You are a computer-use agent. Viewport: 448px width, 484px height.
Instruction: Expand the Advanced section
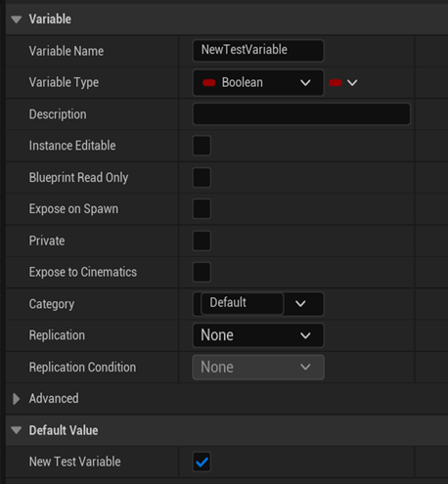16,399
